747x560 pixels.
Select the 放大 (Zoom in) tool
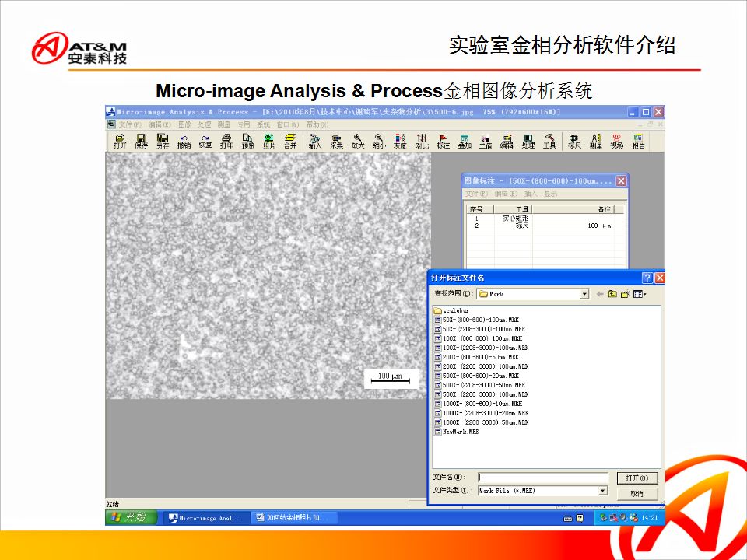tap(357, 141)
